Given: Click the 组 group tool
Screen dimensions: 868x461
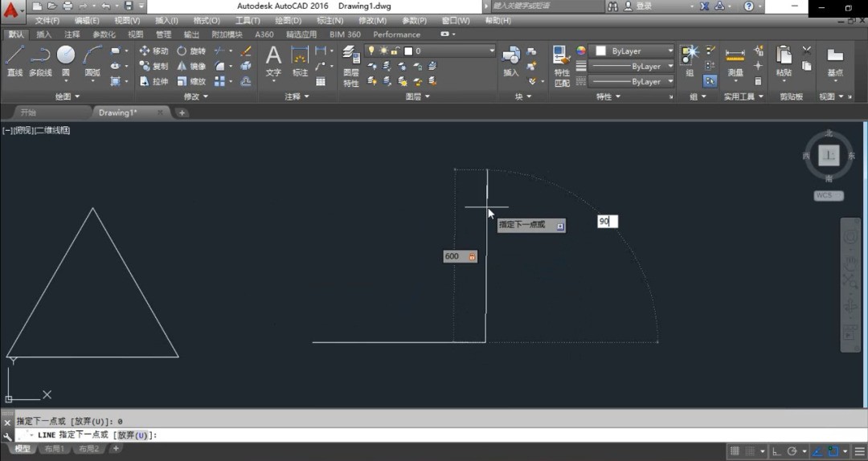Looking at the screenshot, I should click(x=690, y=61).
